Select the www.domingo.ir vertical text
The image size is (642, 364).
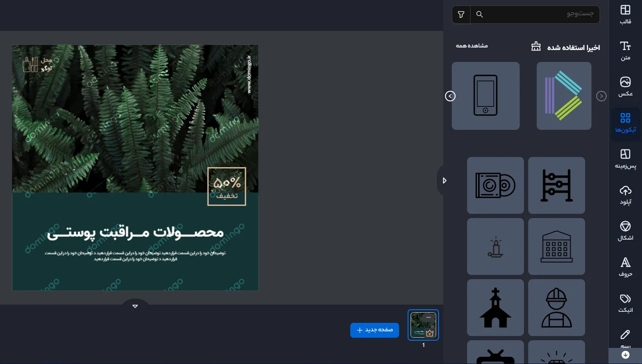249,74
